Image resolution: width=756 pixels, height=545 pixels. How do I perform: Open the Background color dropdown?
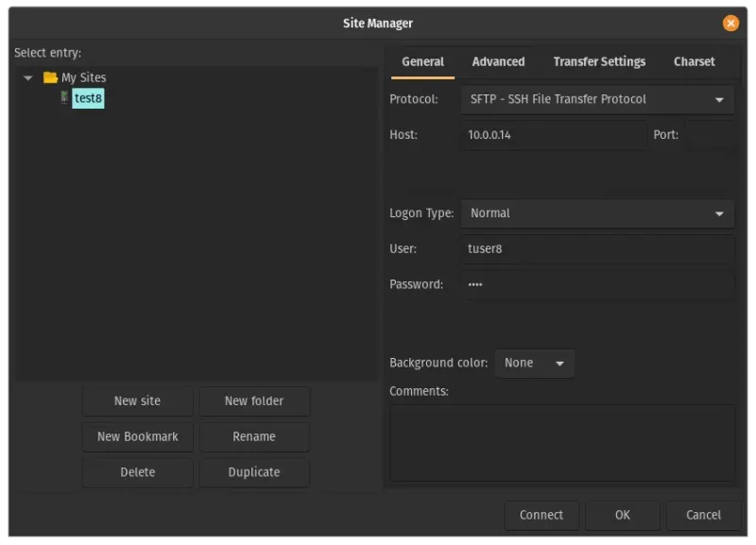535,363
